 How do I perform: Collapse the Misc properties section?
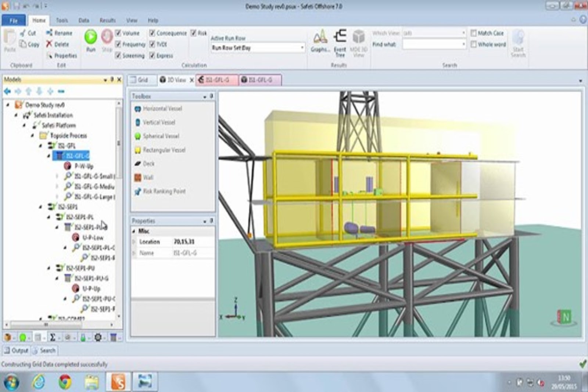[134, 231]
